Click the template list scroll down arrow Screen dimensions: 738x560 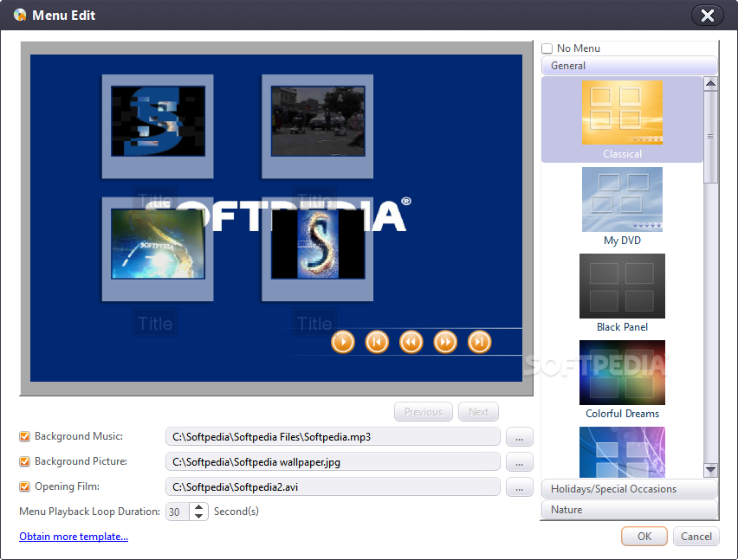[x=710, y=469]
